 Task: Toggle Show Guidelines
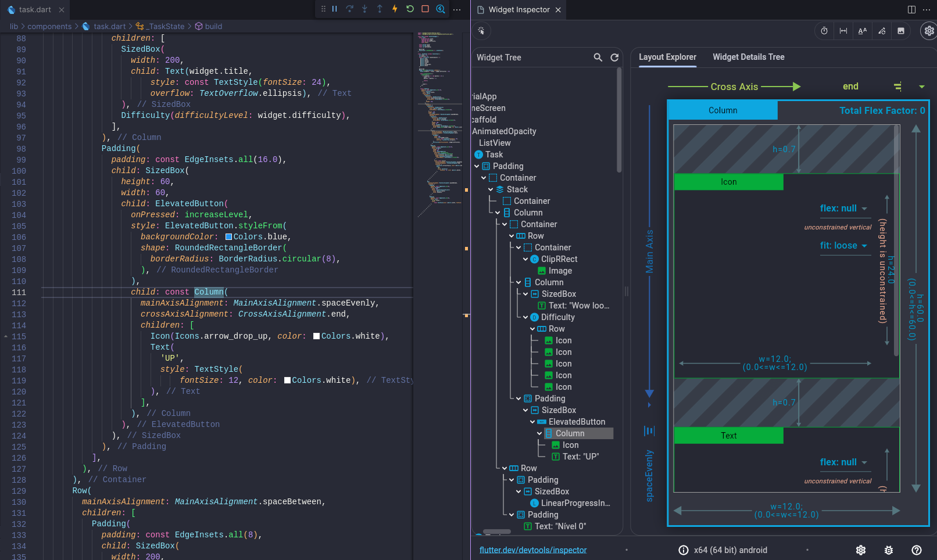pyautogui.click(x=843, y=31)
